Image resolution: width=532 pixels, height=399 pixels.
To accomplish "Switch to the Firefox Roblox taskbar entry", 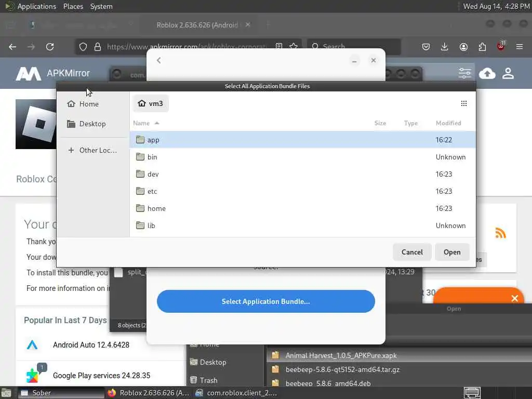I will [x=149, y=393].
